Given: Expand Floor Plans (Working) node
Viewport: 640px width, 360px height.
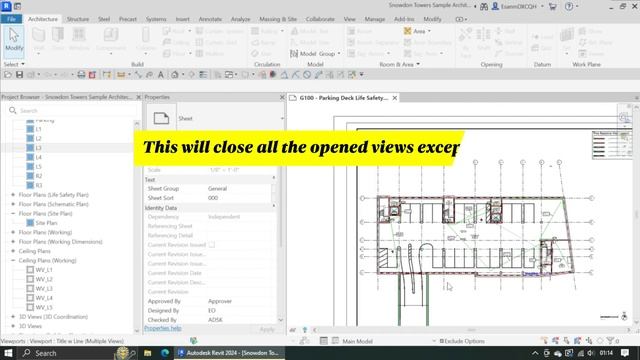Looking at the screenshot, I should point(13,232).
